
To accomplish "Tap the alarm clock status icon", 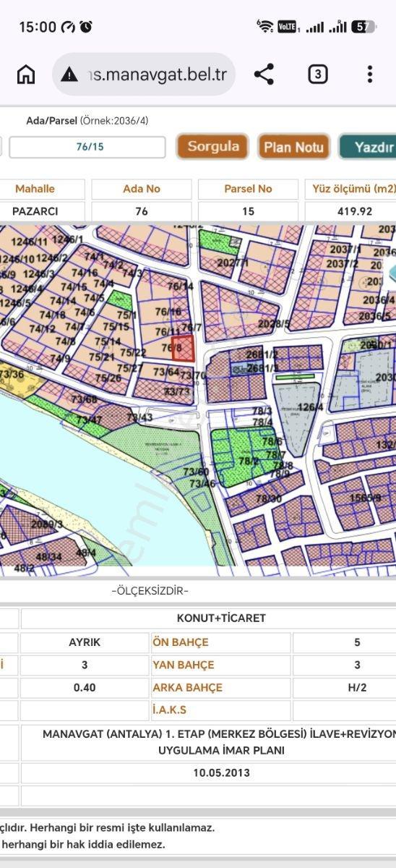I will 86,27.
